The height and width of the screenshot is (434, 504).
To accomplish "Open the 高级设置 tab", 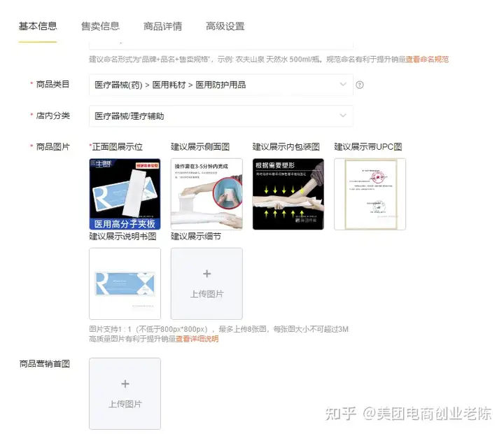I will [x=225, y=26].
